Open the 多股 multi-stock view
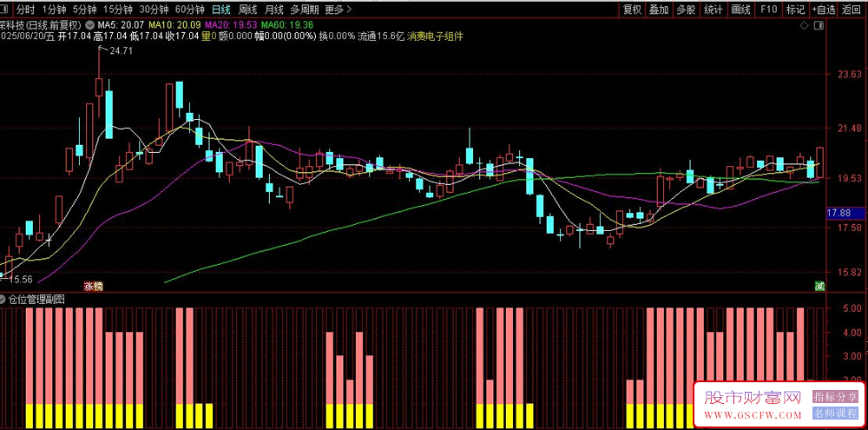This screenshot has width=868, height=430. pyautogui.click(x=686, y=10)
